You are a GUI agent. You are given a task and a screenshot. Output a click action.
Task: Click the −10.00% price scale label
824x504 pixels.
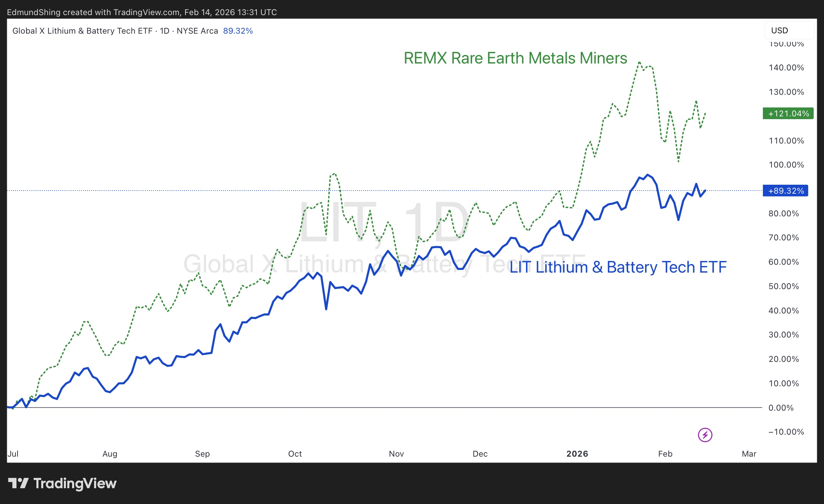786,432
